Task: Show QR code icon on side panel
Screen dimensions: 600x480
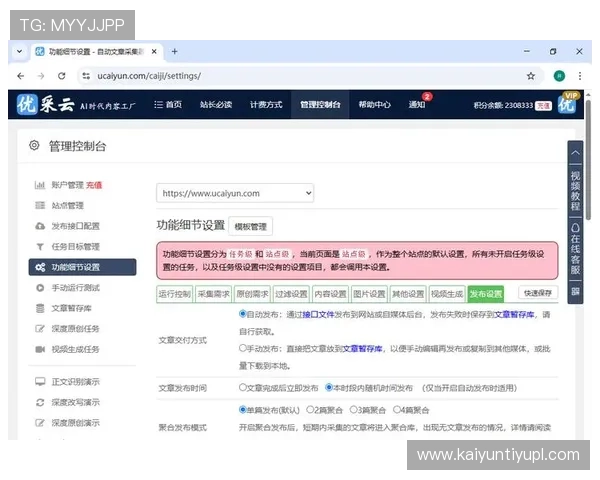Action: (575, 292)
